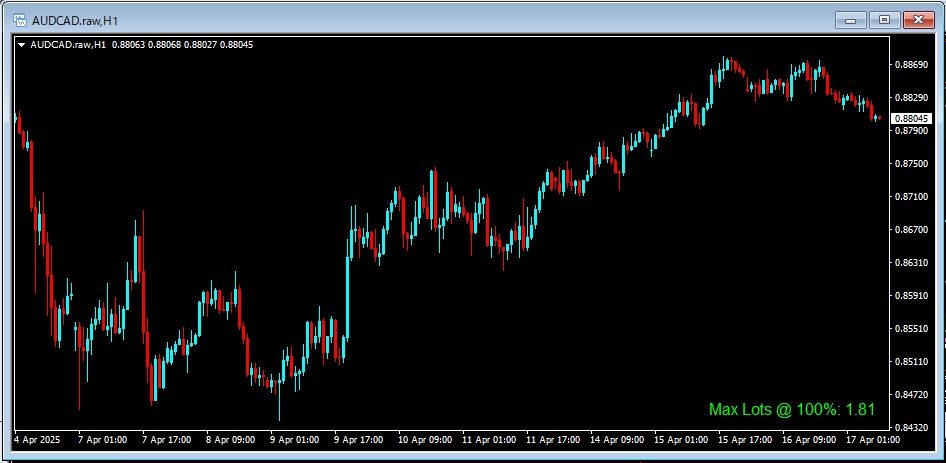Click price scale value 0.86310
Viewport: 946px width, 463px height.
tap(912, 263)
